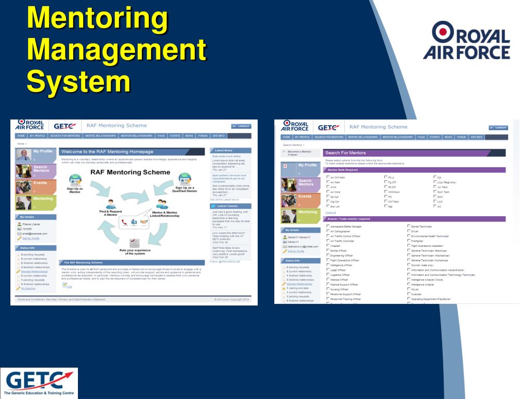Open FAQS in the homepage nav bar

pos(161,136)
